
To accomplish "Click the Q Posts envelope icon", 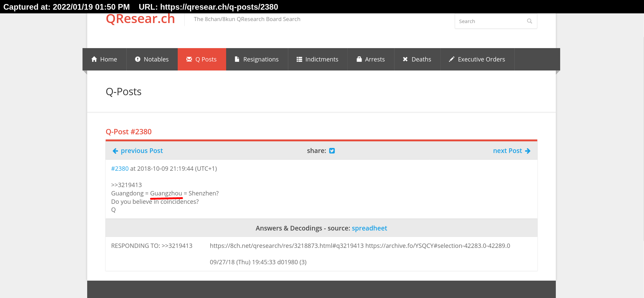I will (x=189, y=59).
